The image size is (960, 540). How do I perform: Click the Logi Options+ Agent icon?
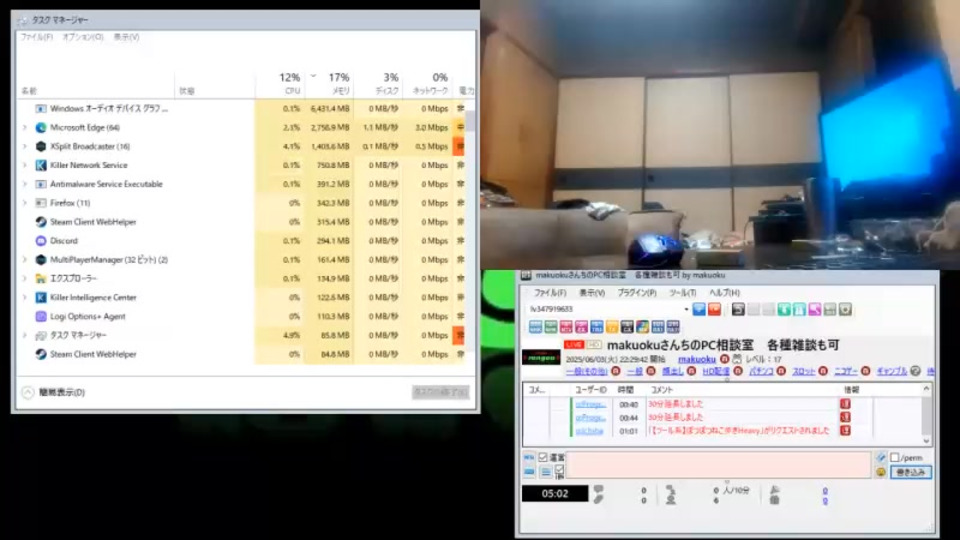40,317
